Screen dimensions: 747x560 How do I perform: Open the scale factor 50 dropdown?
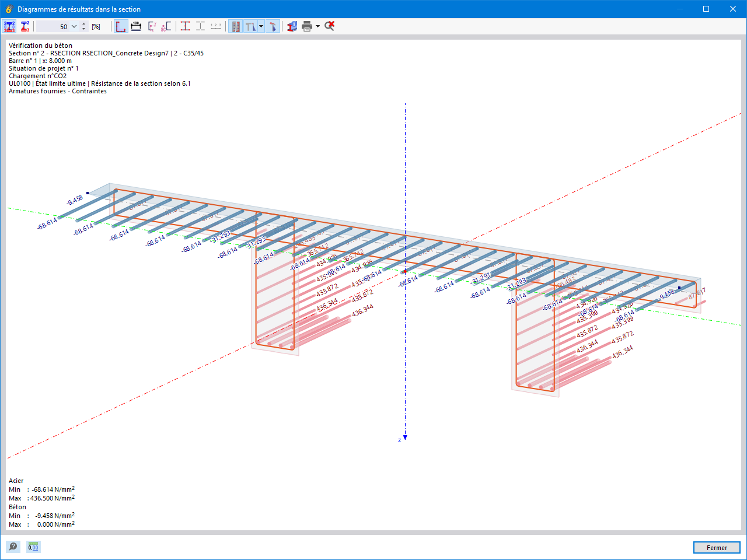(x=74, y=26)
